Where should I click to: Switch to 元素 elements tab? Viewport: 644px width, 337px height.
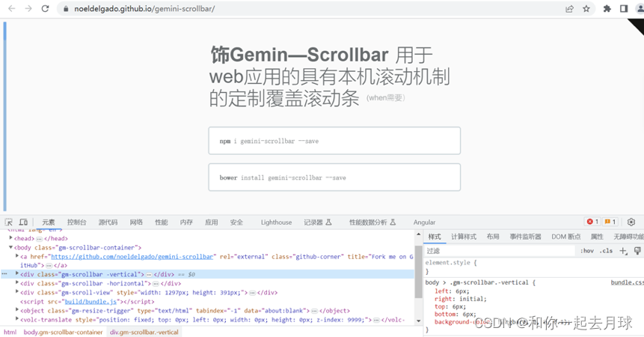pyautogui.click(x=48, y=222)
